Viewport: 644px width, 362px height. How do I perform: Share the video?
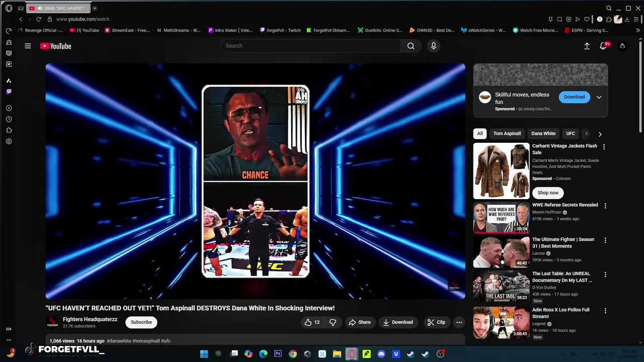359,322
